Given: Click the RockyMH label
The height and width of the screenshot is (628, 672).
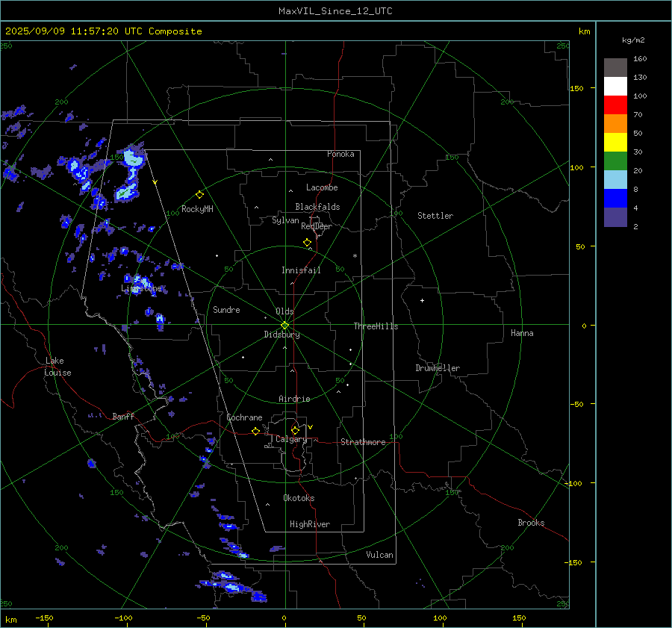Looking at the screenshot, I should click(197, 209).
